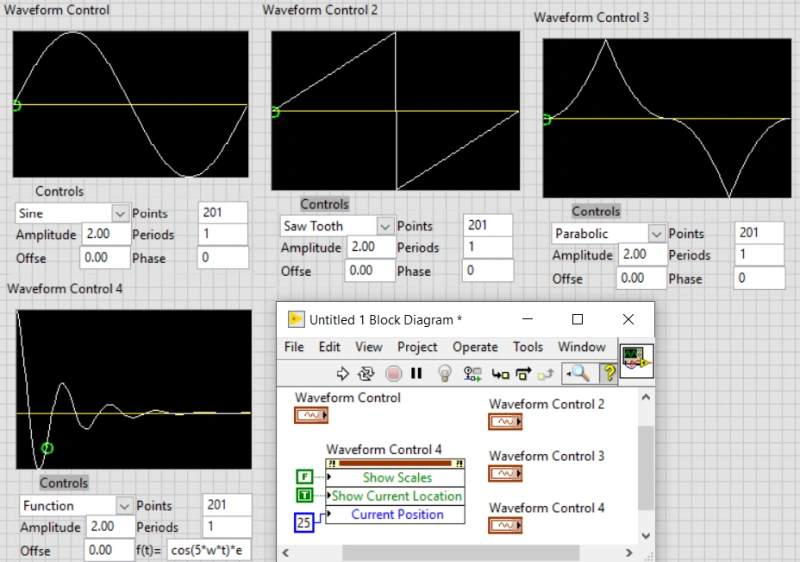Open the Parabolic waveform type dropdown
The width and height of the screenshot is (800, 562).
tap(656, 234)
